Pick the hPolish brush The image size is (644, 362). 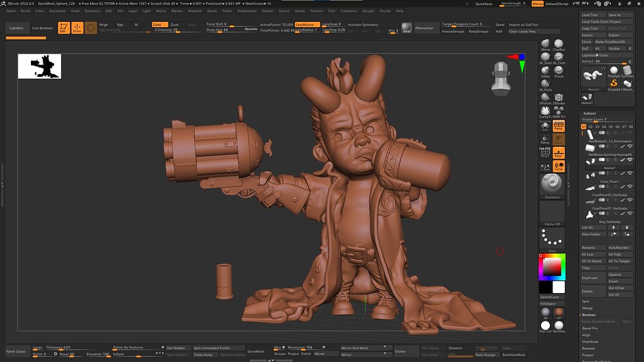(545, 99)
